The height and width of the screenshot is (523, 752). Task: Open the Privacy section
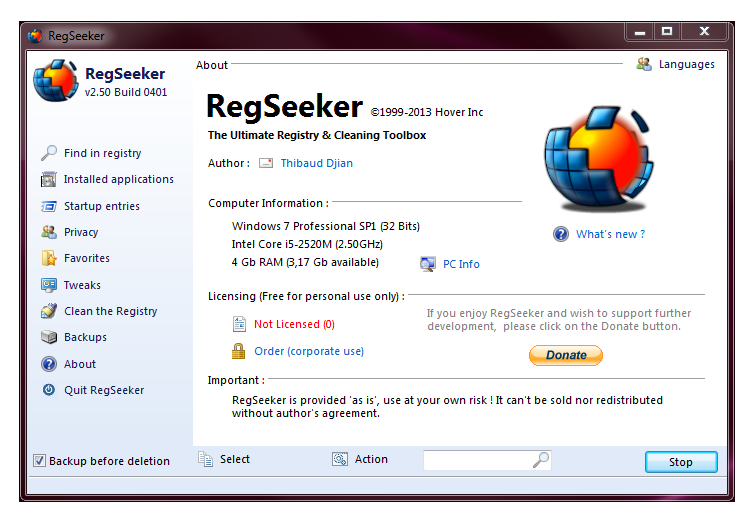tap(81, 232)
